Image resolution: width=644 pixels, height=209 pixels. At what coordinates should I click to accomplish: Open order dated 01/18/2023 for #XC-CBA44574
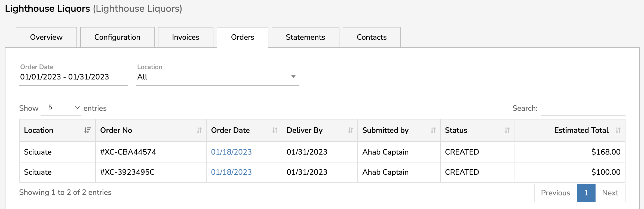tap(231, 152)
